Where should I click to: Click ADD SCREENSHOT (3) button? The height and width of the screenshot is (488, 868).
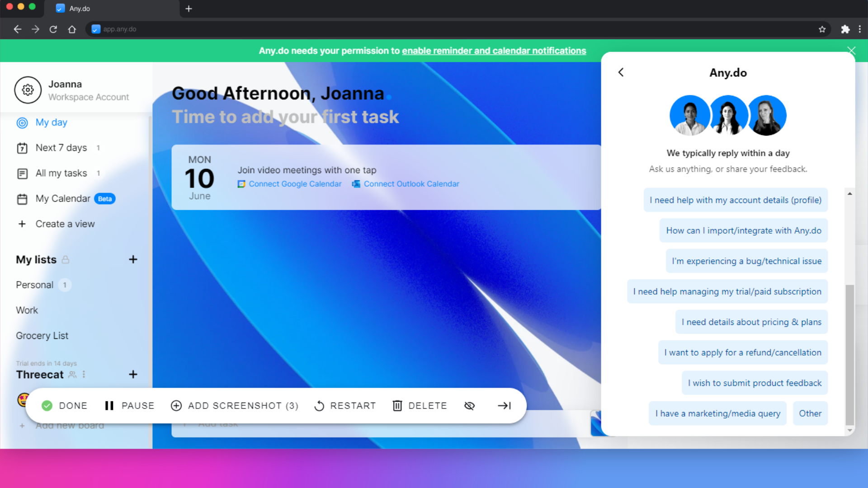click(235, 406)
